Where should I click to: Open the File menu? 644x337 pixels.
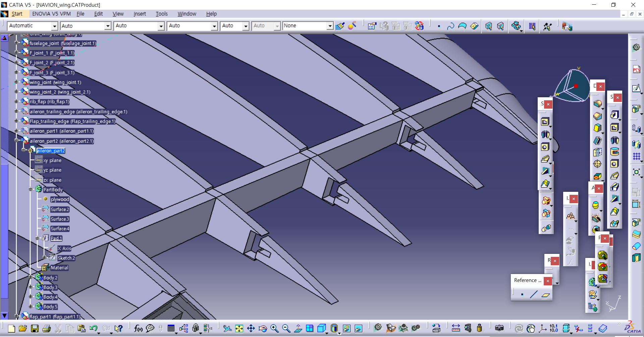(80, 14)
